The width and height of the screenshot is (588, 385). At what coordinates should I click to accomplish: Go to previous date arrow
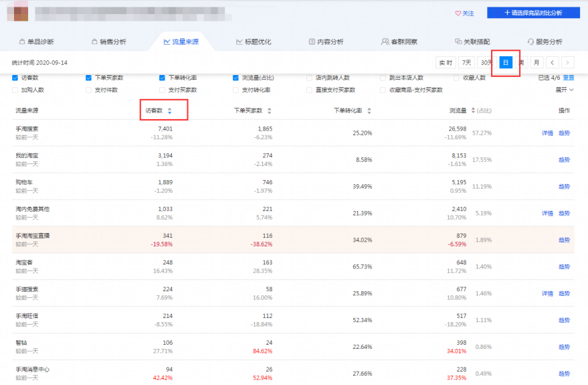(552, 63)
